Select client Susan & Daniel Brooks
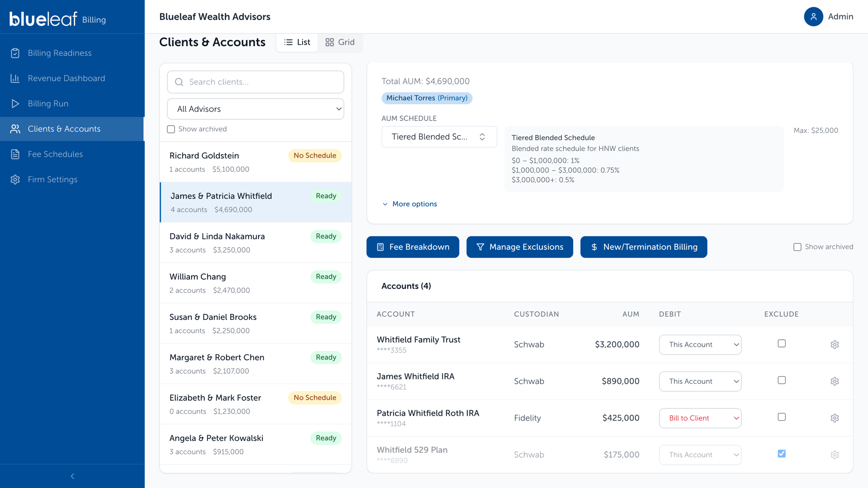 click(255, 324)
